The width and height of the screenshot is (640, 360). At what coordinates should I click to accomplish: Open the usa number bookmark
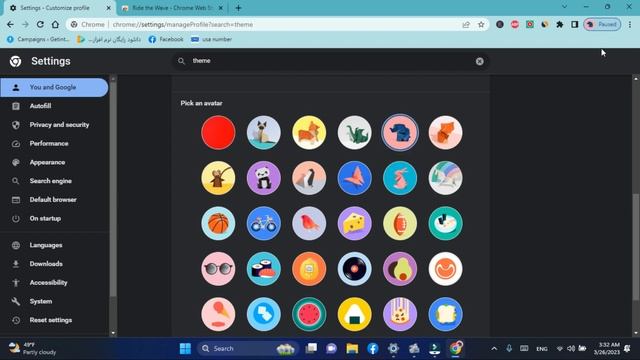tap(211, 39)
